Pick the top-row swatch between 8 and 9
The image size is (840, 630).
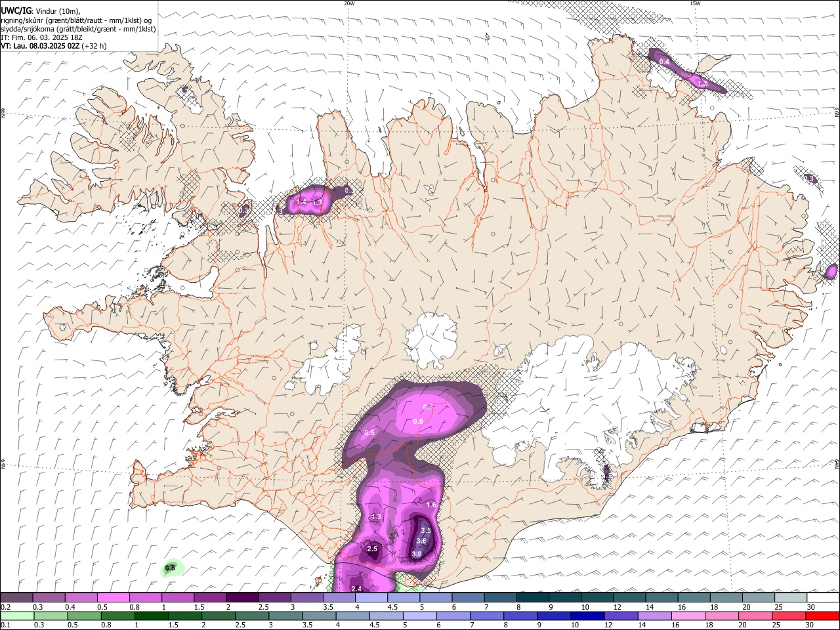click(x=533, y=597)
